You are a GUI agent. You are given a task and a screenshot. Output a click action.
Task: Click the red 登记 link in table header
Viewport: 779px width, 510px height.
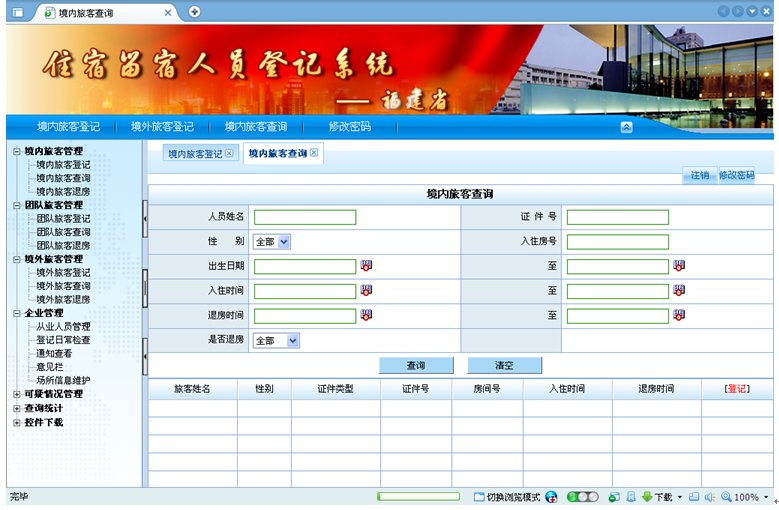[737, 389]
